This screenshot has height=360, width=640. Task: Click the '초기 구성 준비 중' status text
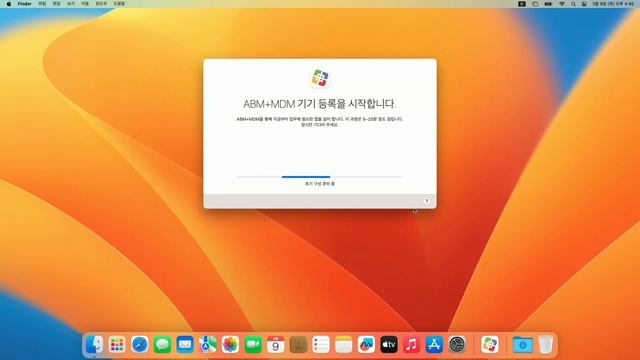(320, 184)
